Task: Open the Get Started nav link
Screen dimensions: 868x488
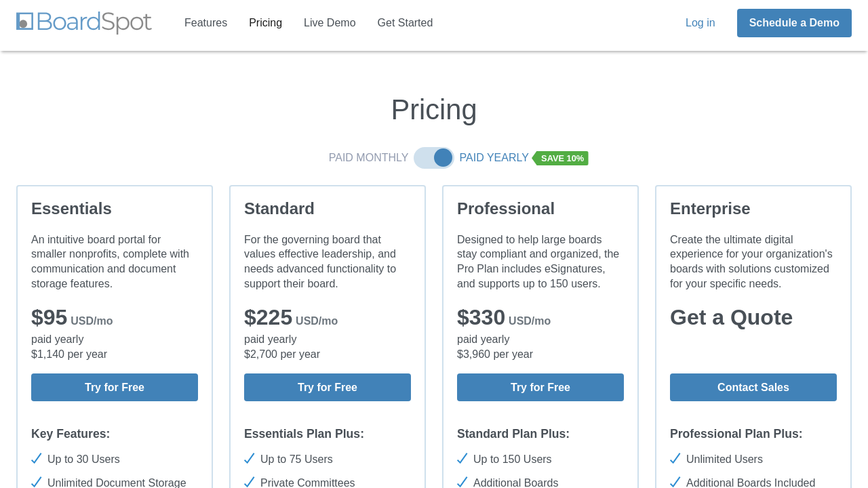Action: (405, 23)
